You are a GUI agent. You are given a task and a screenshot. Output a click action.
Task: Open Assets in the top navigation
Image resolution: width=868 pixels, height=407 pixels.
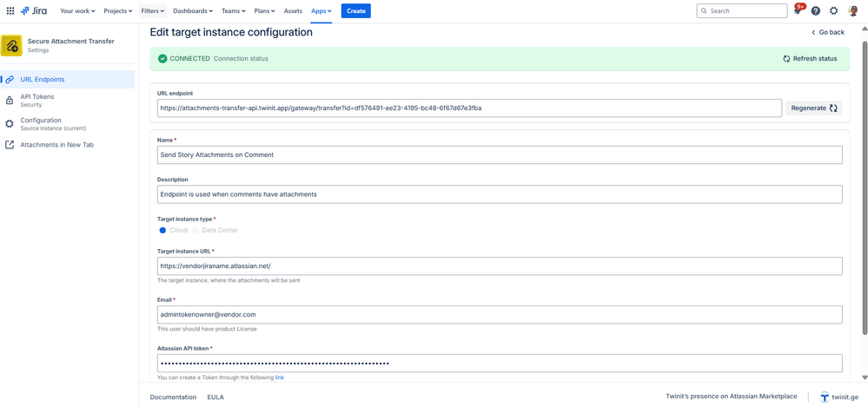click(294, 10)
